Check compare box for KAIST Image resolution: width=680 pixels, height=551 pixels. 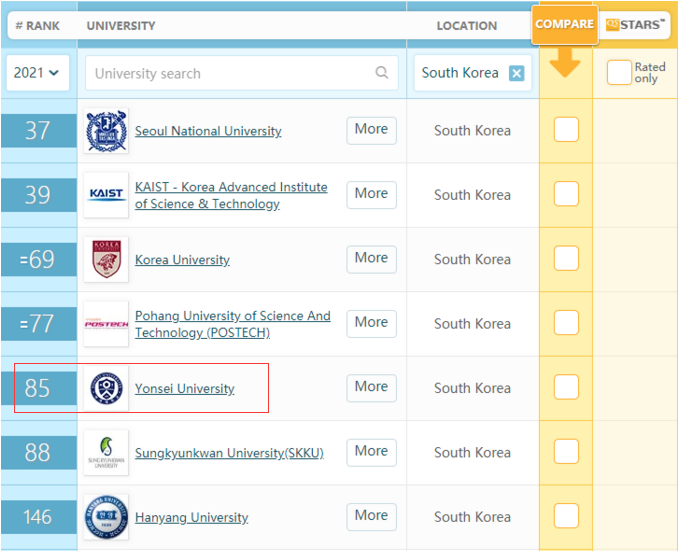[566, 194]
